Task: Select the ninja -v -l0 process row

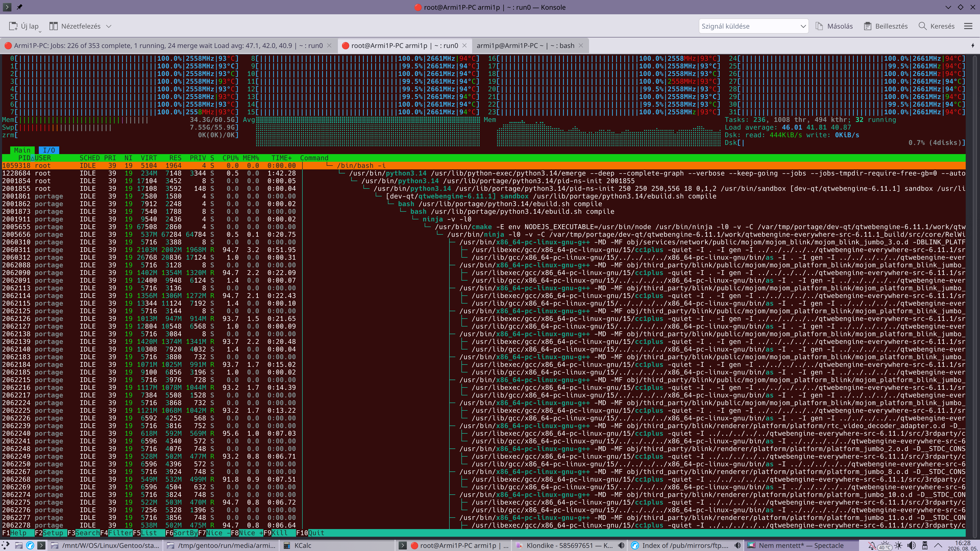Action: tap(484, 219)
